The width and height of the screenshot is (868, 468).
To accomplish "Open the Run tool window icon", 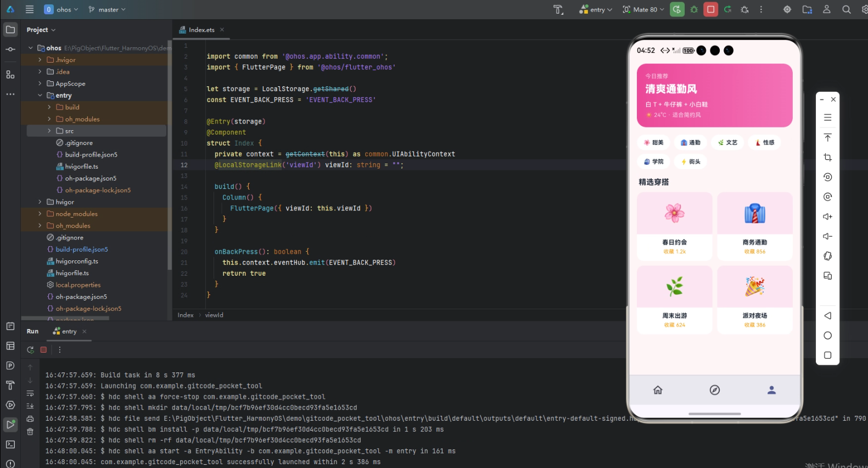I will tap(10, 425).
